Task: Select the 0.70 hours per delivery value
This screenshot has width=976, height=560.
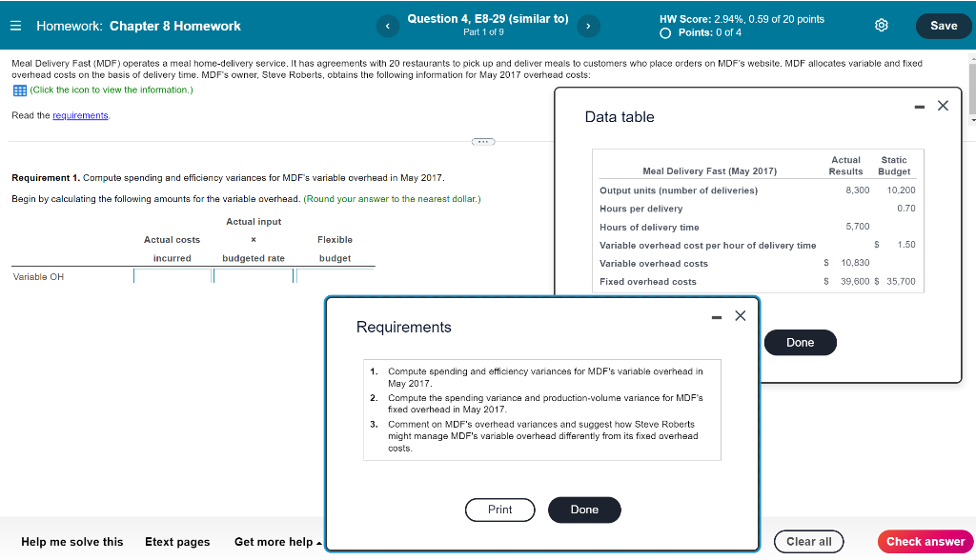Action: pos(905,209)
